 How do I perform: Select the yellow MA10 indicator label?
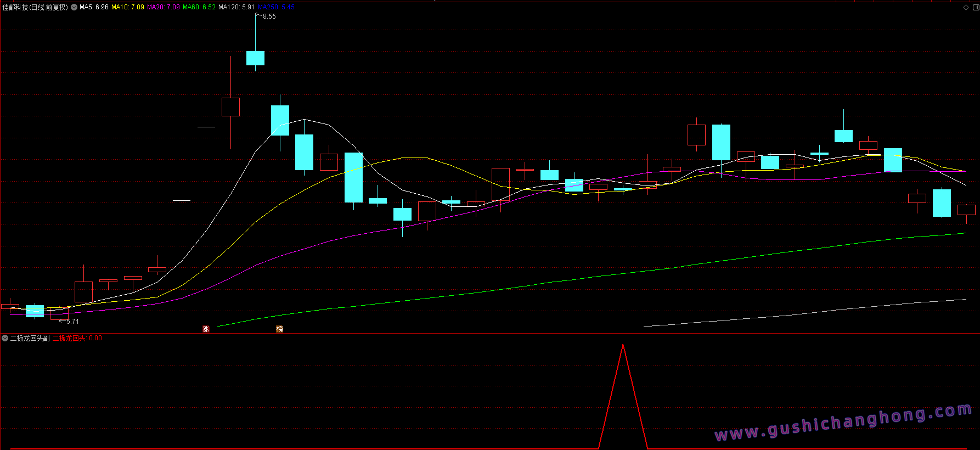pyautogui.click(x=128, y=7)
